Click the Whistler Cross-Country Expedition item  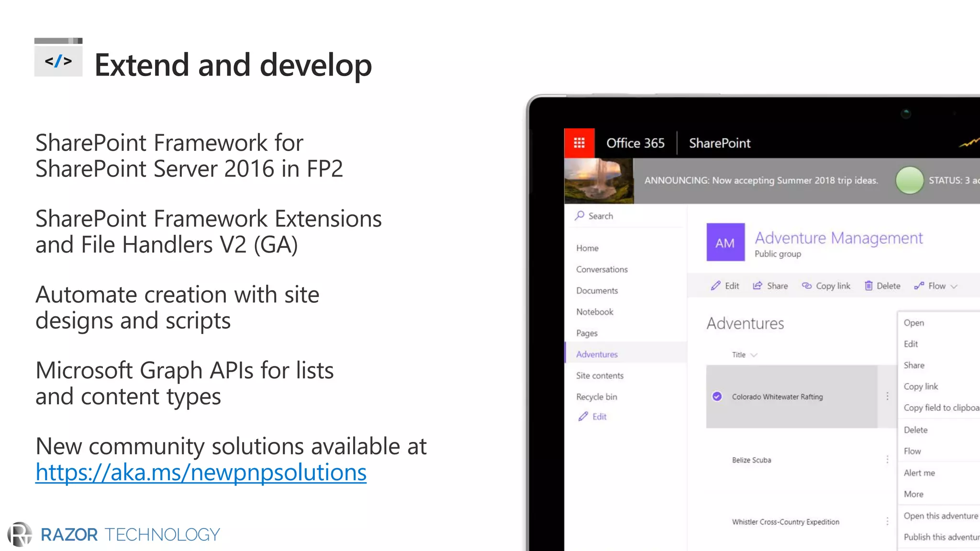[x=785, y=522]
